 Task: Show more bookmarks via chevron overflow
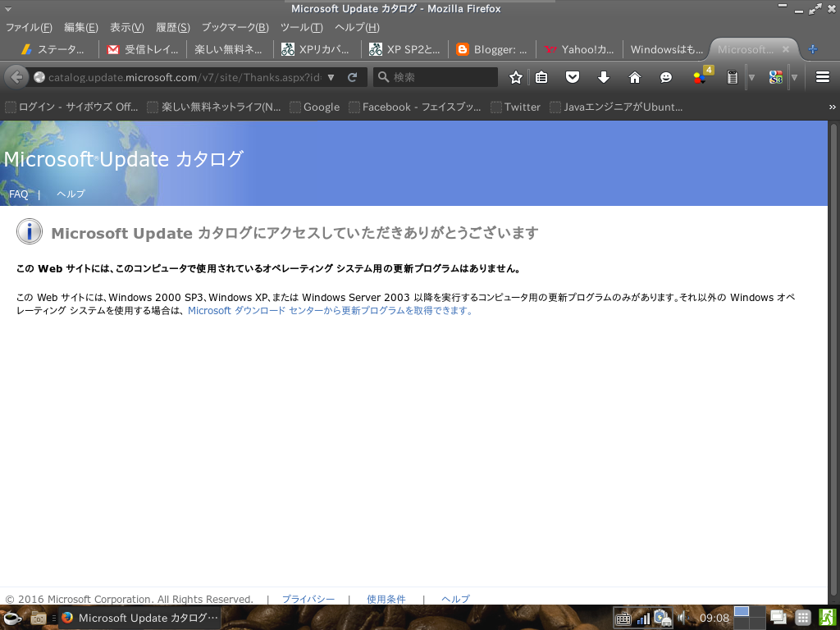pos(833,107)
